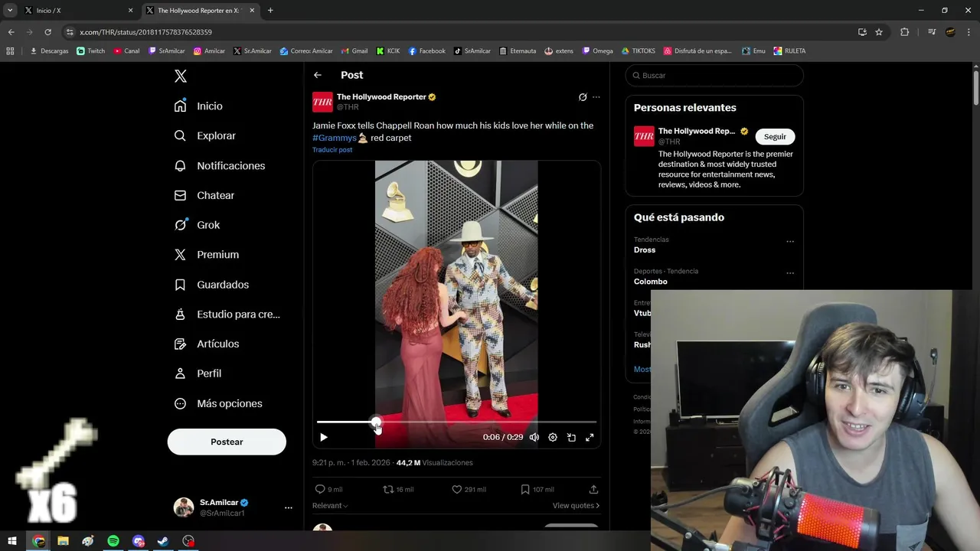Click Traducir post link
Viewport: 980px width, 551px height.
click(x=332, y=150)
